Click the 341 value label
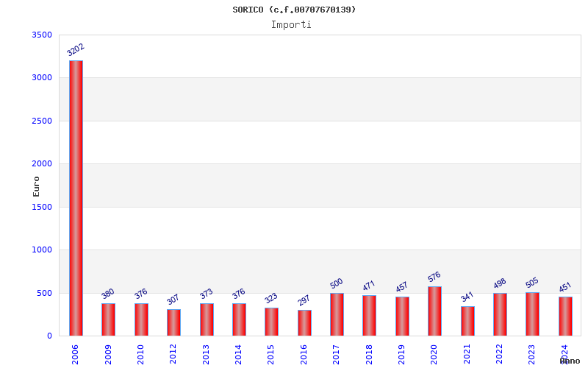Viewport: 588px width, 368px height. (467, 297)
